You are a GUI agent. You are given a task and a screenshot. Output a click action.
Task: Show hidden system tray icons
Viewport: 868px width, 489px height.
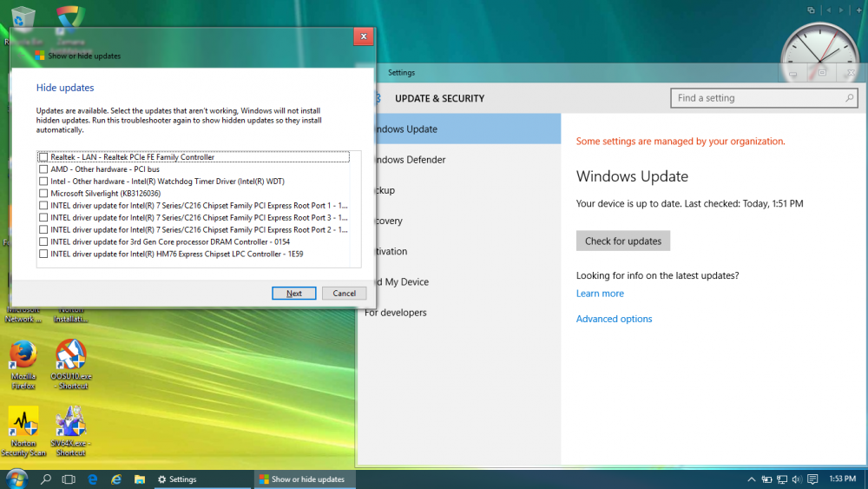tap(751, 479)
